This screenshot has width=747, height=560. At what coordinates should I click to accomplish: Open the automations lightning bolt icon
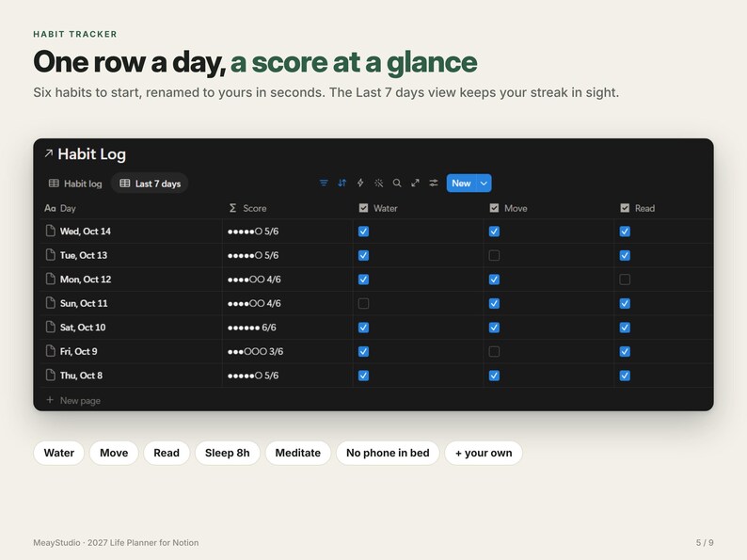click(x=360, y=183)
